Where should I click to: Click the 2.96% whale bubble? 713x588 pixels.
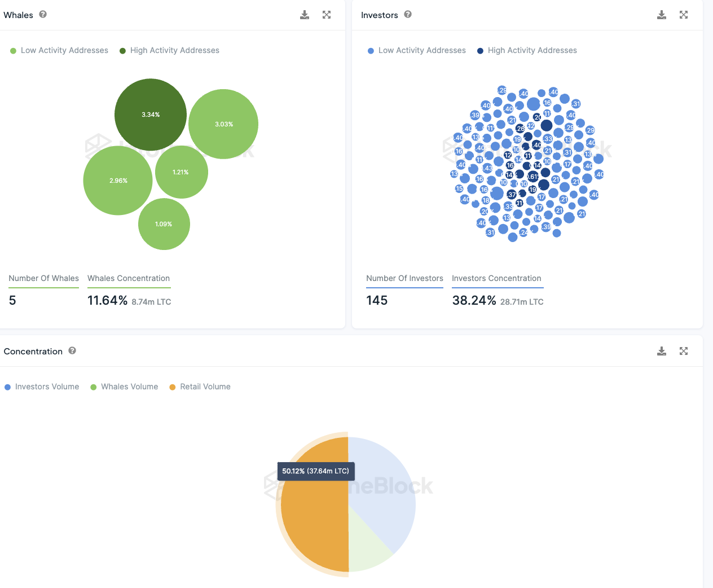118,181
